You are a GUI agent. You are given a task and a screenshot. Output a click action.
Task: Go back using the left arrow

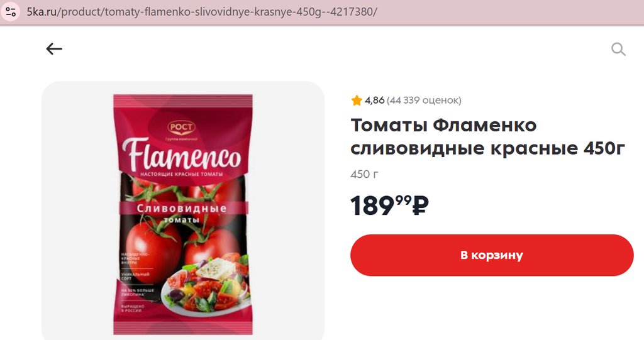point(54,49)
